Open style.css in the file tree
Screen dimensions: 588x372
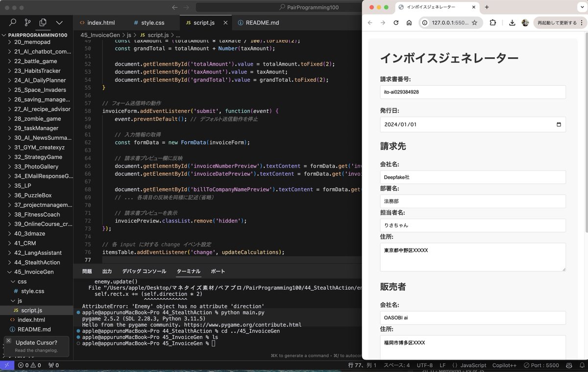tap(32, 291)
